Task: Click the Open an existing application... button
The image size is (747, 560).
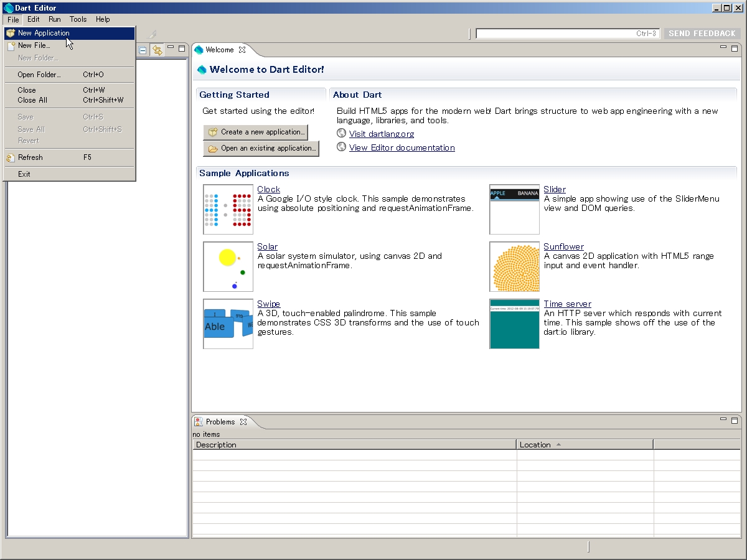Action: coord(261,148)
